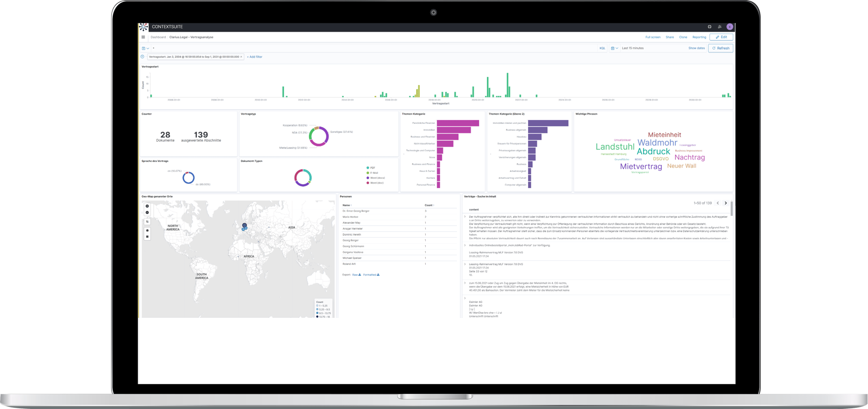This screenshot has height=409, width=868.
Task: Clone this dashboard
Action: tap(683, 37)
